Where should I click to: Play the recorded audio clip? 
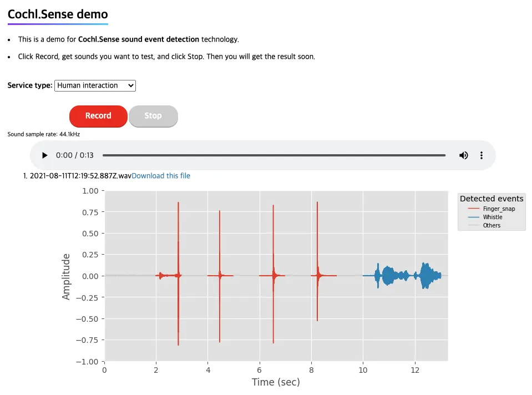point(45,155)
